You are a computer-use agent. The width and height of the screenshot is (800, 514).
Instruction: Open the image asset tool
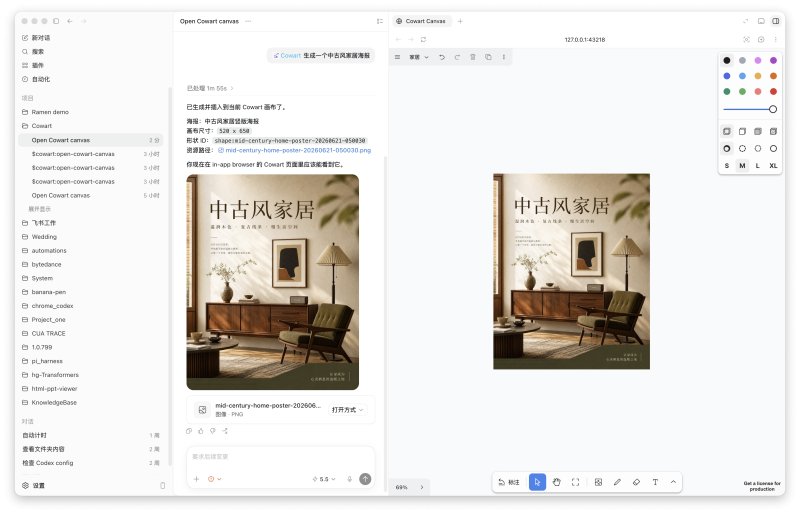tap(598, 482)
